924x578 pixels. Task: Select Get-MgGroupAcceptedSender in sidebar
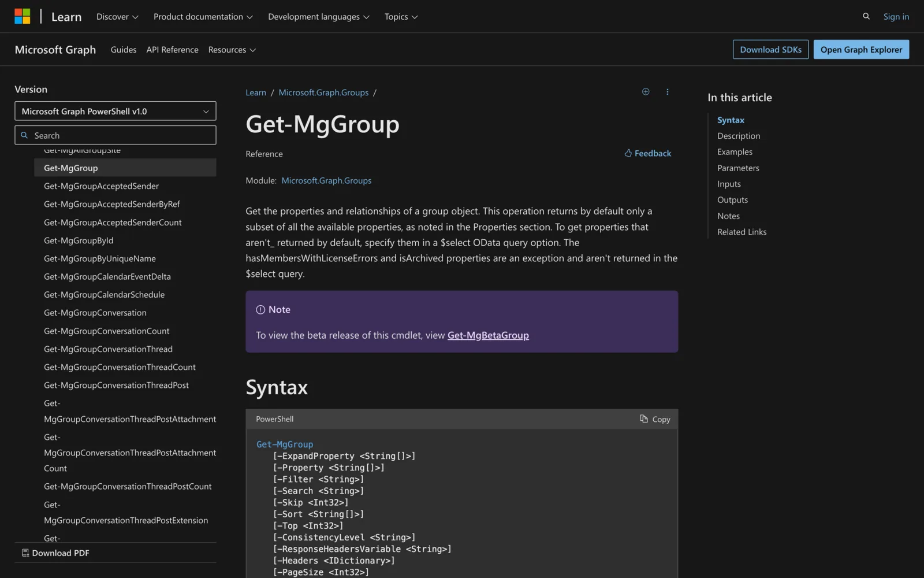(x=101, y=186)
